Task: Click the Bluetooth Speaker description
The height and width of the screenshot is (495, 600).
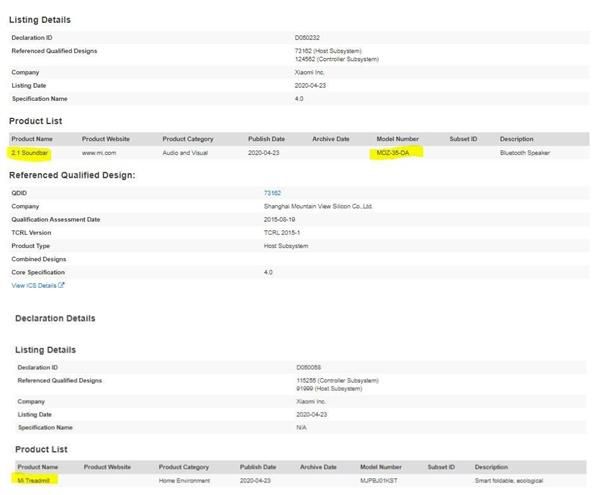Action: (x=523, y=153)
